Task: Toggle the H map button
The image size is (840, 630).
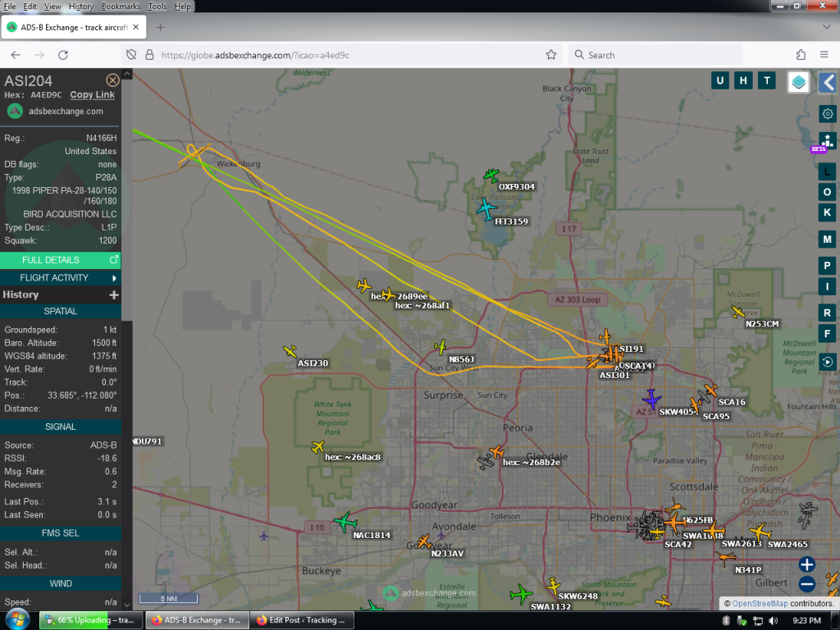Action: 743,81
